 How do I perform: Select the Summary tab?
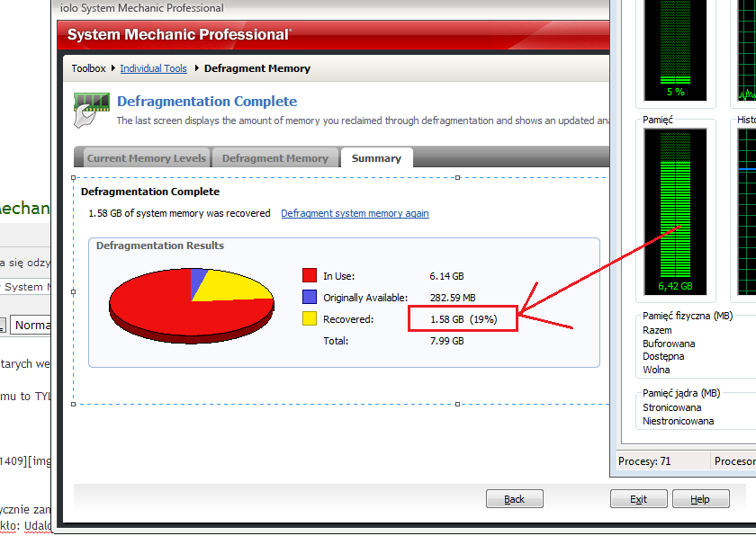[x=376, y=158]
